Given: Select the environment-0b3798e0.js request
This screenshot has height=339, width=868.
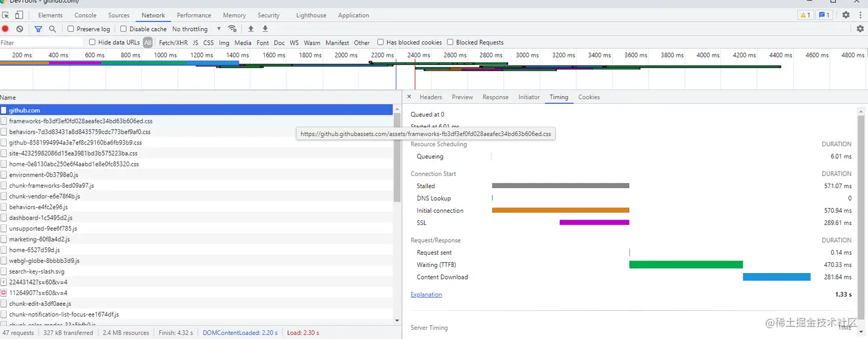Looking at the screenshot, I should 196,174.
